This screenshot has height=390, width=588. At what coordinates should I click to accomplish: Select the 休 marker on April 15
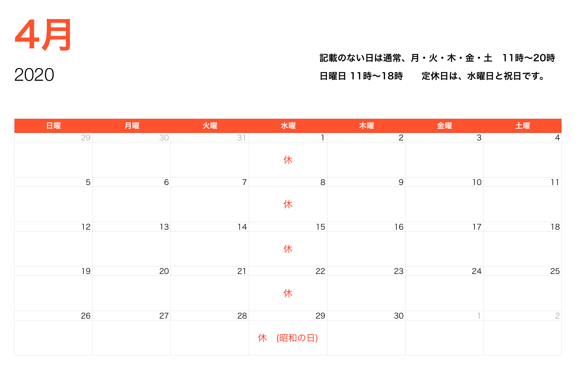[x=288, y=249]
